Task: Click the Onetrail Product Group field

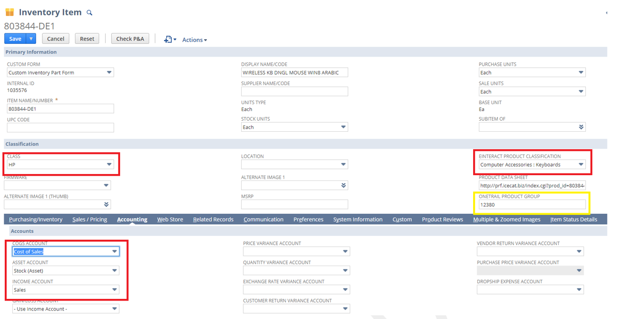Action: pyautogui.click(x=531, y=205)
